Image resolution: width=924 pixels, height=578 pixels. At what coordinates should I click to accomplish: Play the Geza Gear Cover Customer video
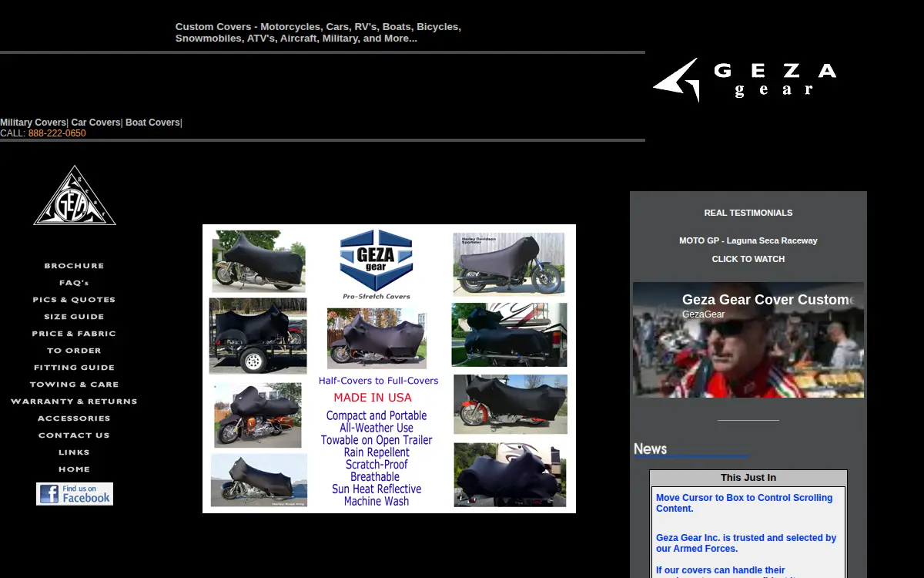pos(748,340)
